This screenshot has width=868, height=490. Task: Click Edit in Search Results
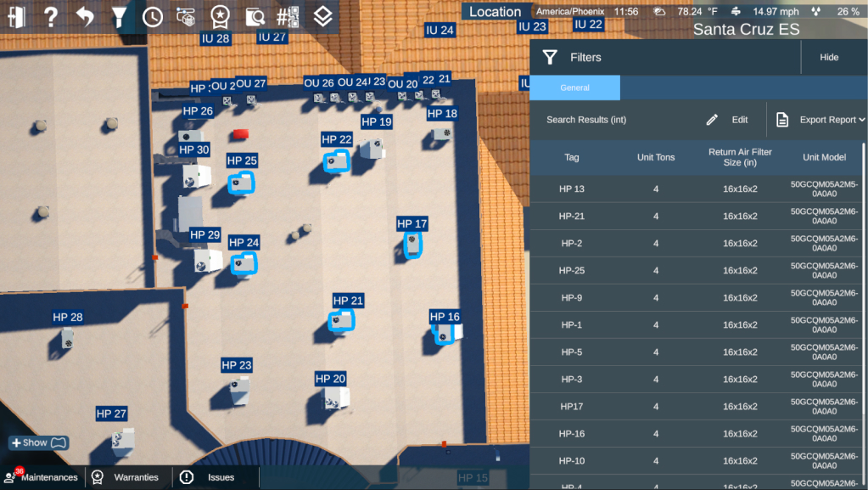click(x=728, y=120)
